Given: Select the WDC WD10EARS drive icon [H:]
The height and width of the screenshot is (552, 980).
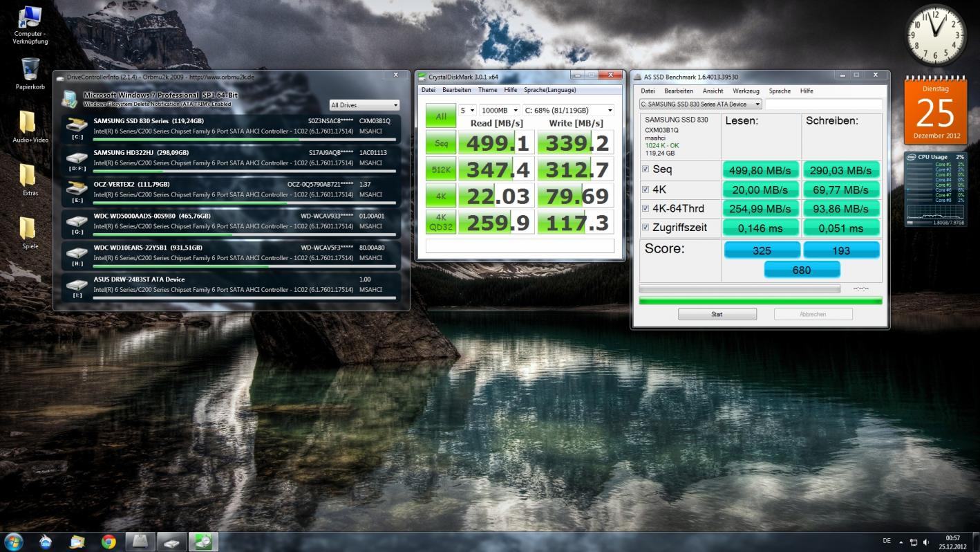Looking at the screenshot, I should pos(77,253).
